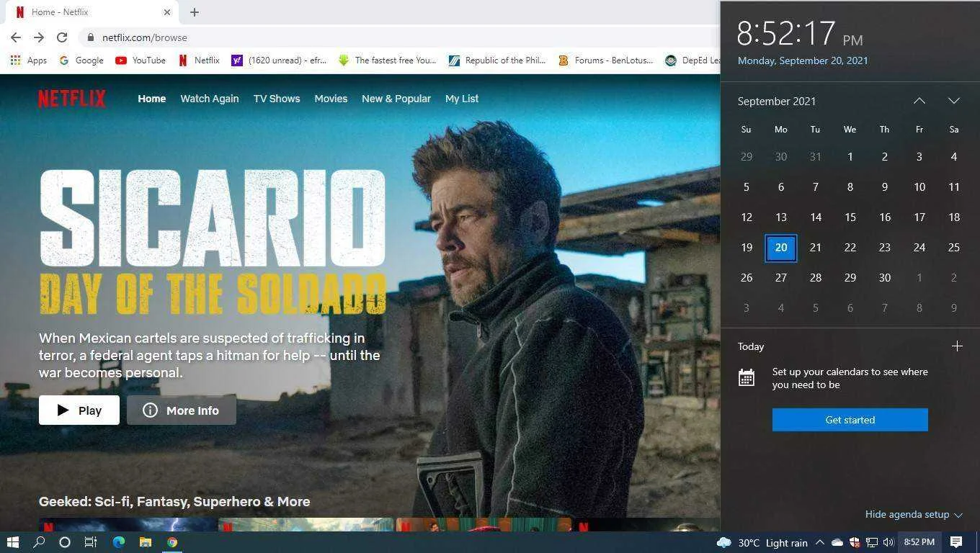View site info via the lock icon
The height and width of the screenshot is (553, 980).
(x=90, y=37)
